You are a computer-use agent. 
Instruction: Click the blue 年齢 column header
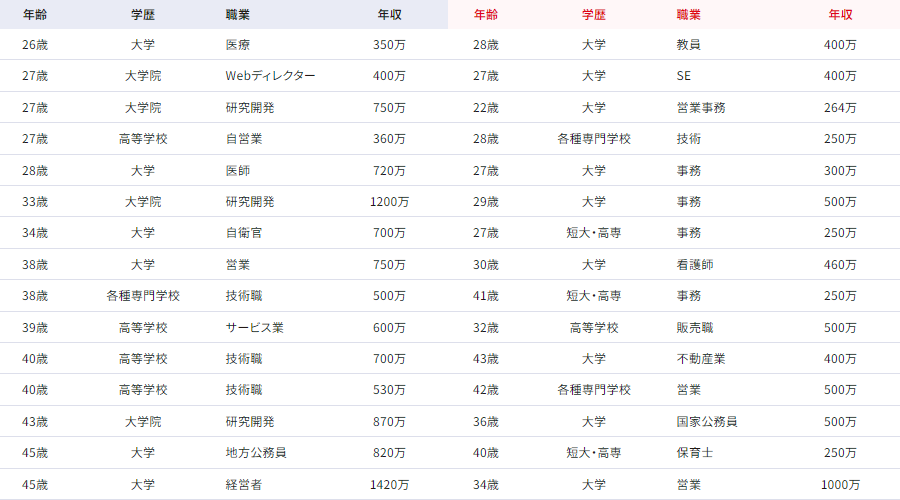35,15
